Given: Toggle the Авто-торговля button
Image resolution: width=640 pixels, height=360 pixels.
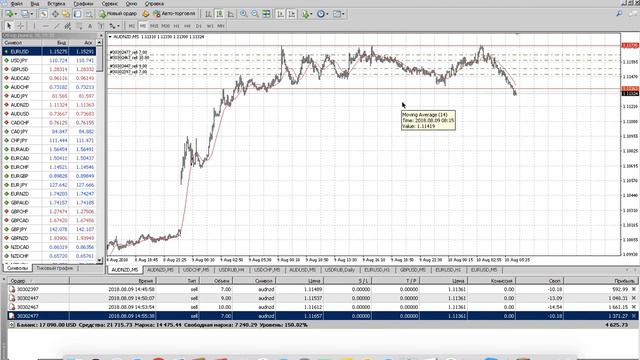Looking at the screenshot, I should (x=174, y=14).
